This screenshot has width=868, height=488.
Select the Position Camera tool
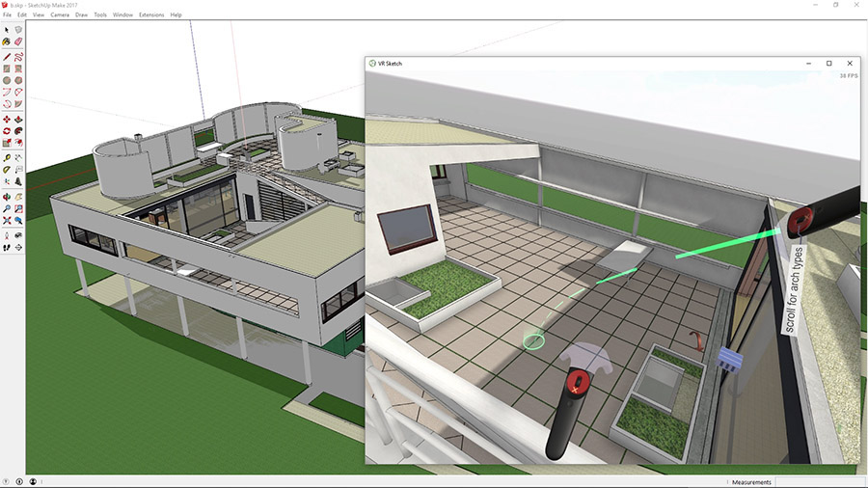tap(7, 235)
